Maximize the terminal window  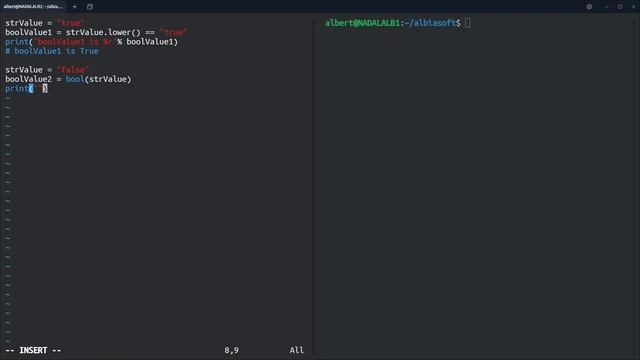click(x=620, y=7)
